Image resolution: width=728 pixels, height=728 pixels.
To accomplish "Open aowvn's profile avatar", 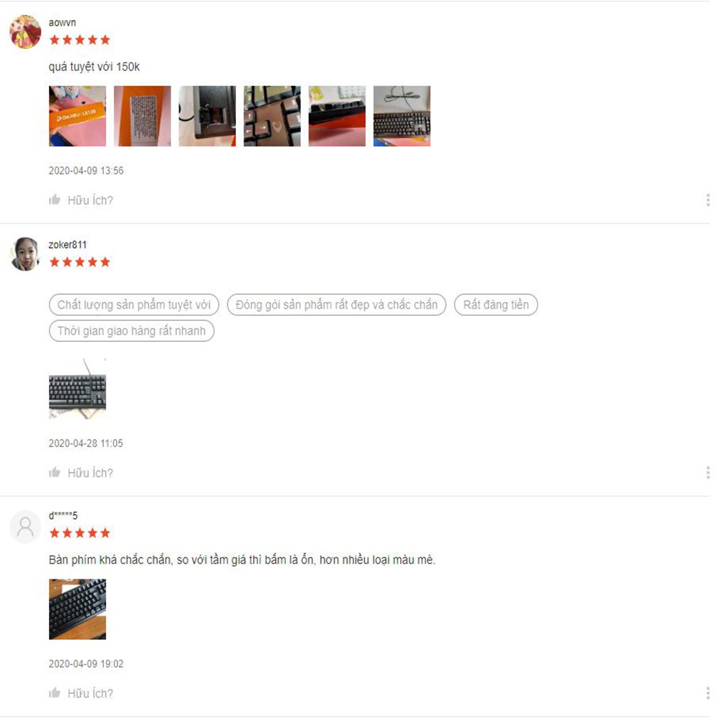I will tap(26, 32).
